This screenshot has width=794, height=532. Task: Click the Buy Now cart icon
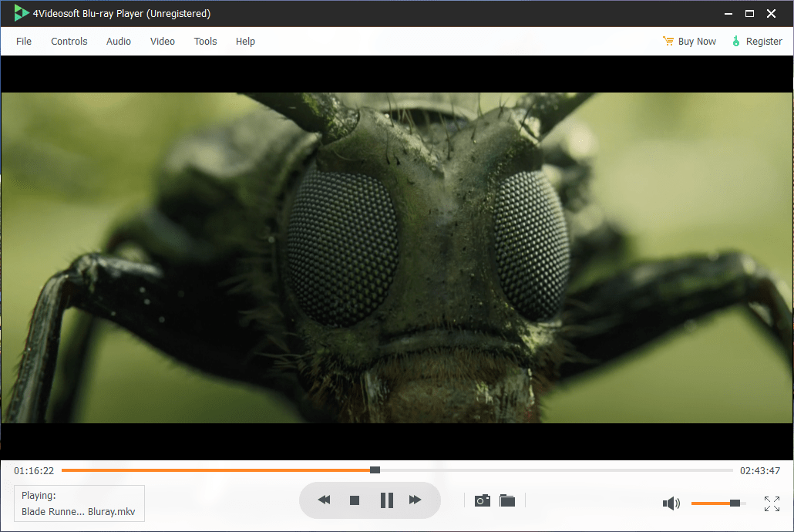coord(668,42)
